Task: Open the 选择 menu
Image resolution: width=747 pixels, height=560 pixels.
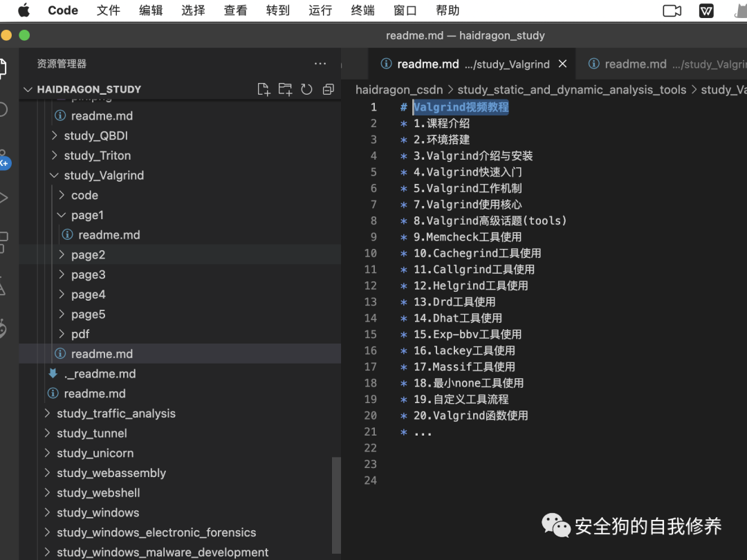Action: point(193,10)
